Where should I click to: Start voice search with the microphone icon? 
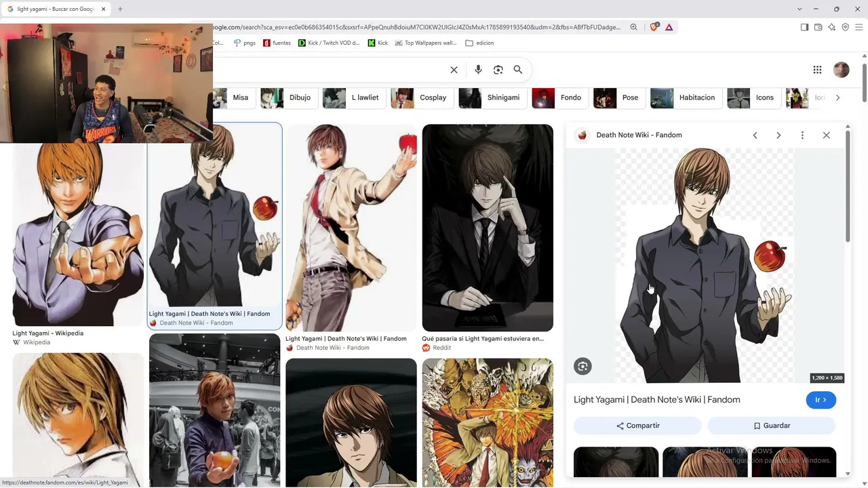478,70
